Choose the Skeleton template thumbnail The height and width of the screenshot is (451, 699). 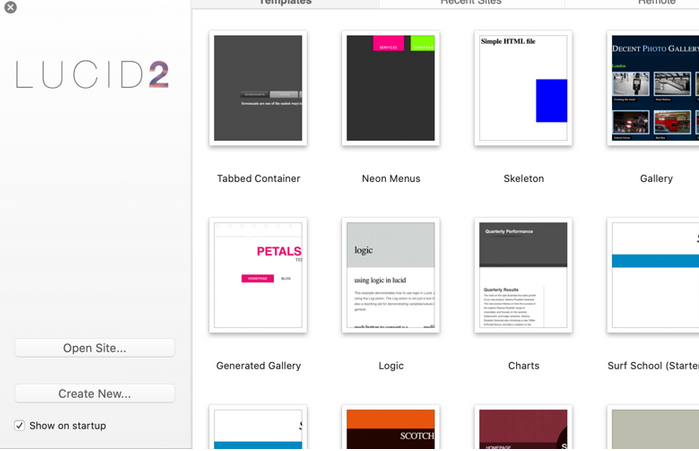click(x=523, y=88)
